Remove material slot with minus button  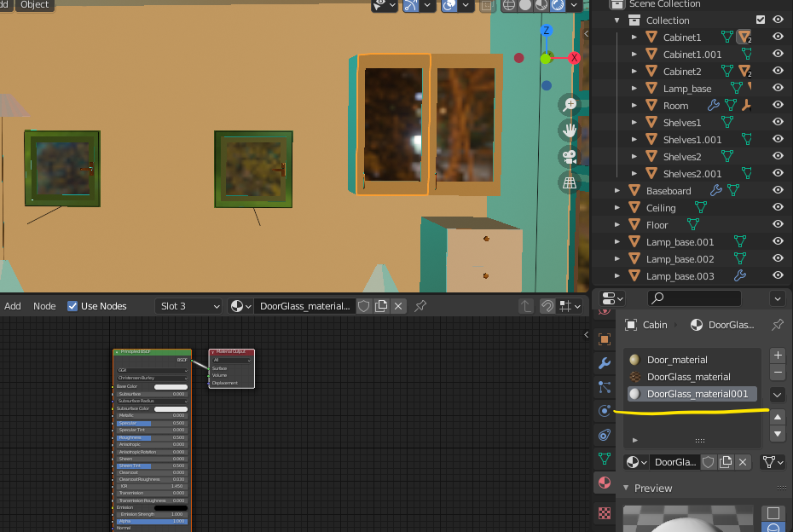point(778,373)
